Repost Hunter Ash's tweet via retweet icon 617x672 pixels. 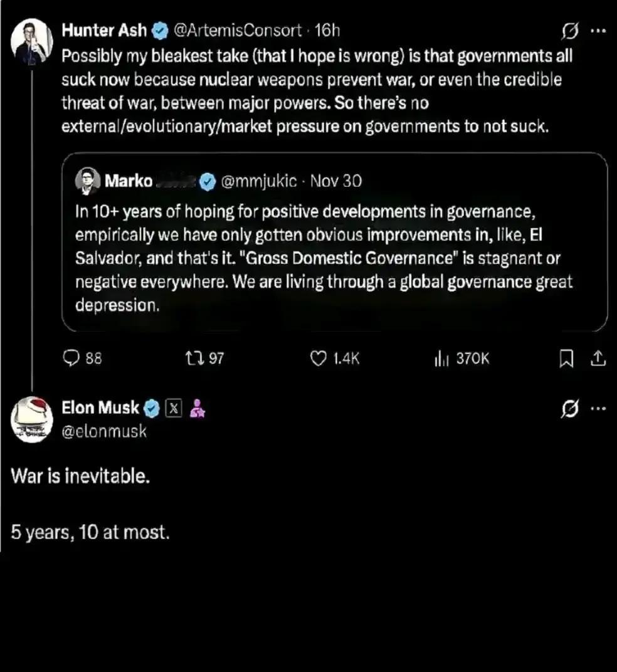click(192, 358)
